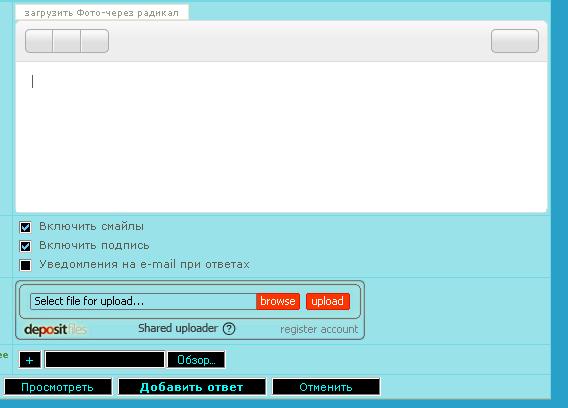Viewport: 568px width, 408px height.
Task: Uncheck the Включить смайлы checkbox
Action: click(x=25, y=227)
